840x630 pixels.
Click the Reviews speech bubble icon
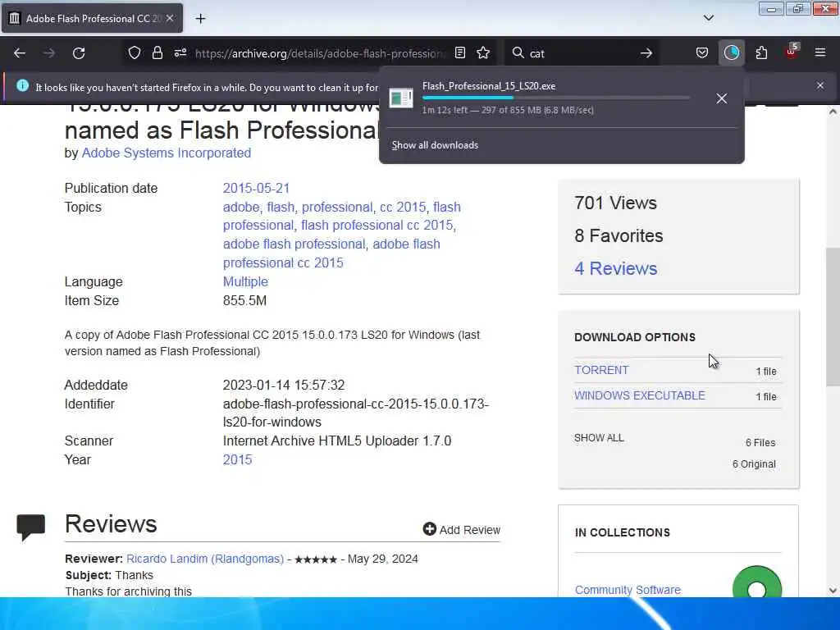(31, 527)
